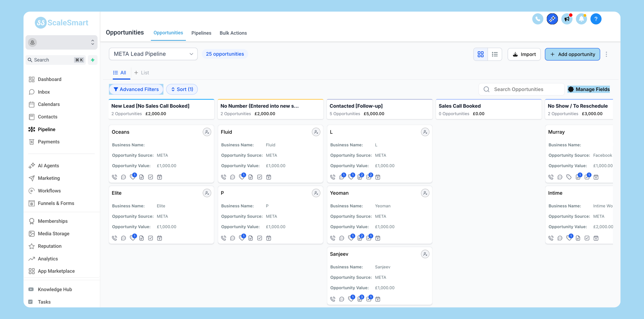Open the AI assistant sparkle icon
Image resolution: width=644 pixels, height=319 pixels.
click(x=552, y=19)
